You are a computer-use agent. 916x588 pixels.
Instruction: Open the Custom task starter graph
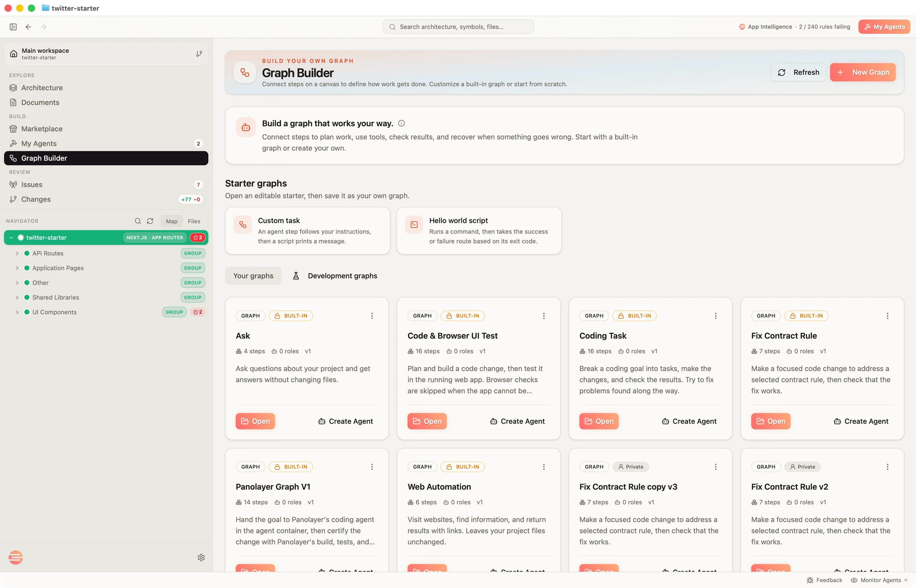point(308,230)
